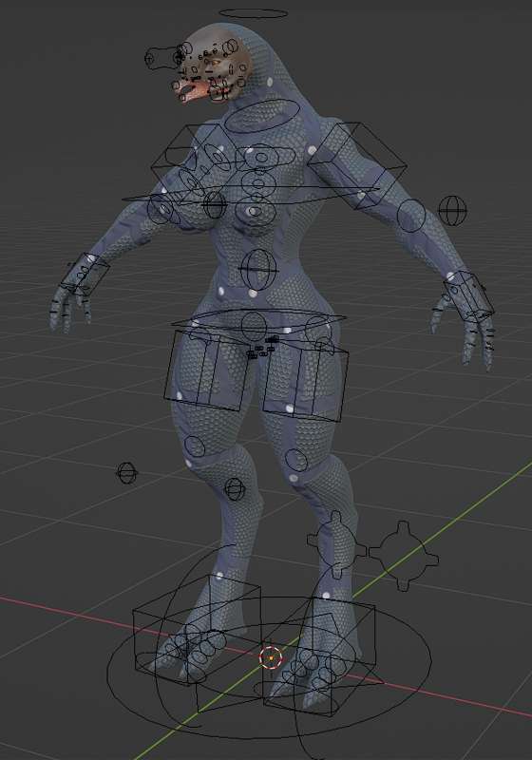Click the red-white 3D cursor on the floor
This screenshot has height=760, width=532.
point(271,657)
